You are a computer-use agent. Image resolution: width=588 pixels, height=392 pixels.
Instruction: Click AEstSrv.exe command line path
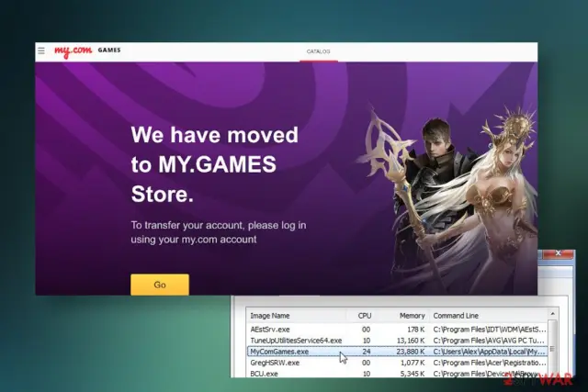(x=490, y=330)
